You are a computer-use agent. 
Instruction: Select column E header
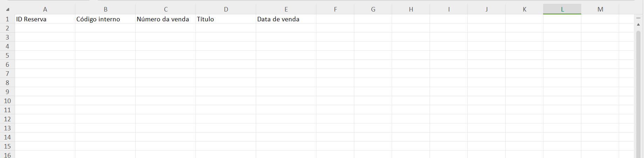[286, 9]
